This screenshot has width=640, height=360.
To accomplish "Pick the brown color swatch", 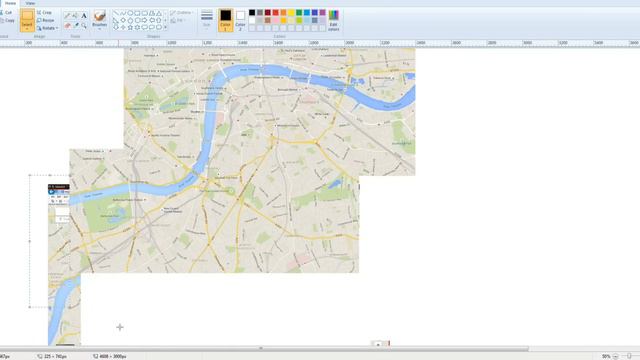I will [267, 20].
